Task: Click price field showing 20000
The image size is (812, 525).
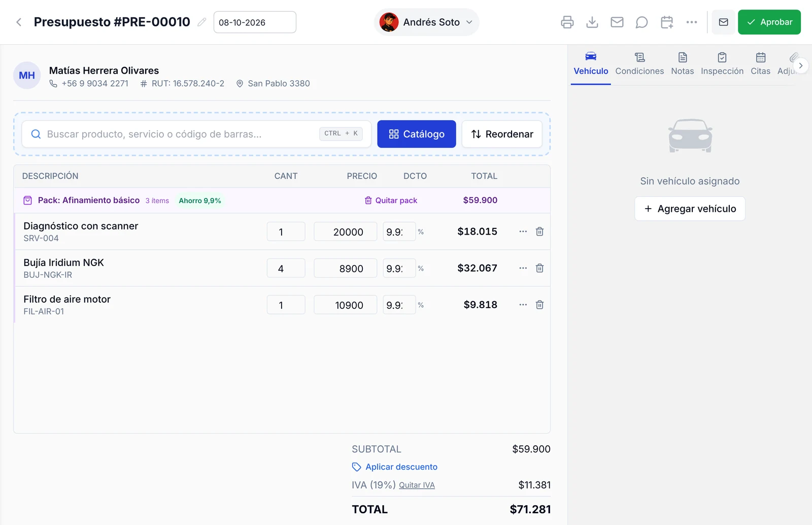Action: tap(346, 232)
